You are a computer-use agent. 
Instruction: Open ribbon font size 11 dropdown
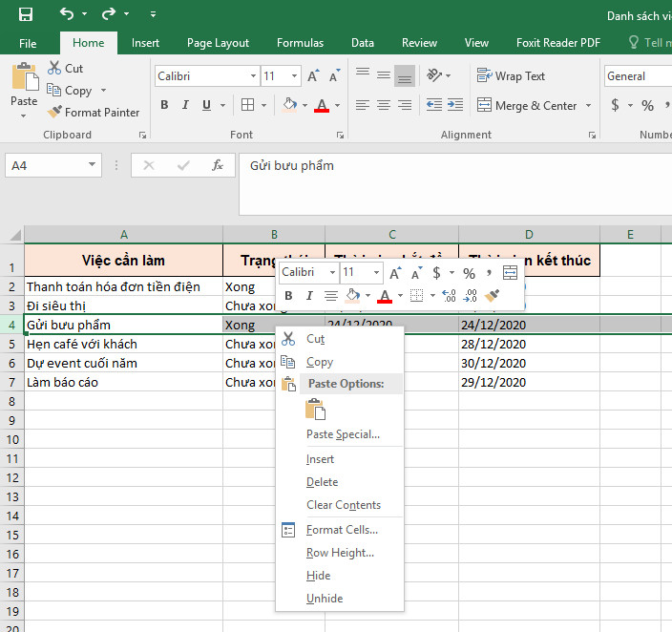pyautogui.click(x=294, y=75)
